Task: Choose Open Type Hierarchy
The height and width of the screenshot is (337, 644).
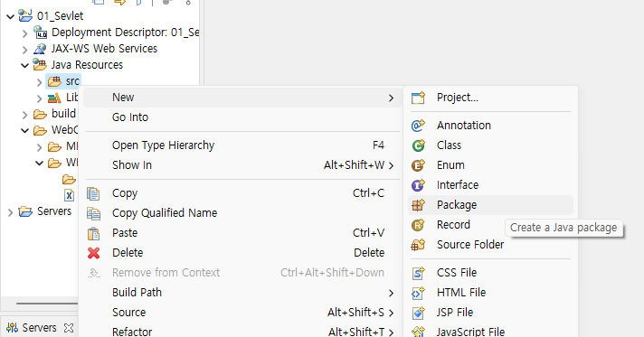Action: [x=242, y=145]
